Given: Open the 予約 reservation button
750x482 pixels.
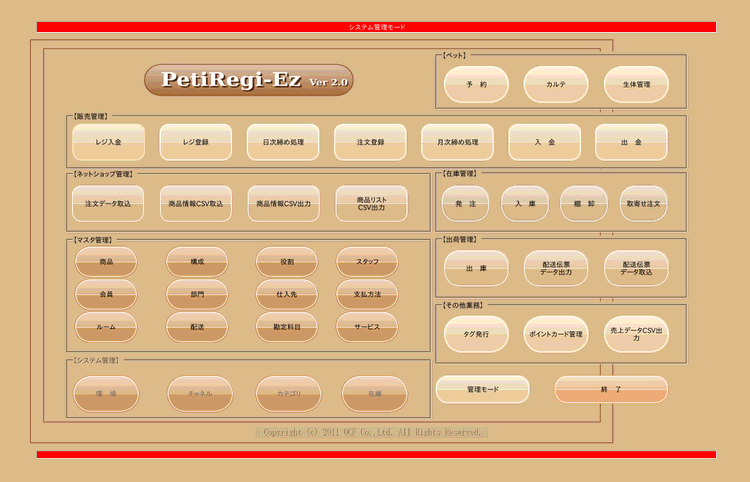Looking at the screenshot, I should 476,84.
